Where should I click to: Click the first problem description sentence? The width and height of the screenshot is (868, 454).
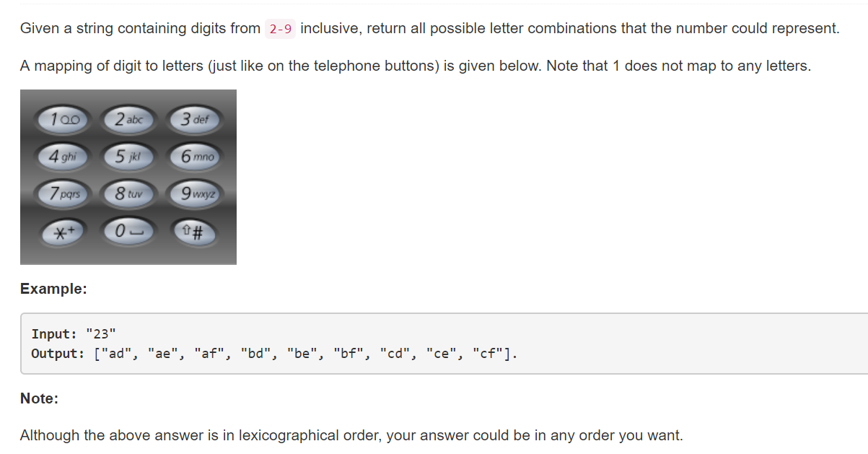click(x=430, y=29)
